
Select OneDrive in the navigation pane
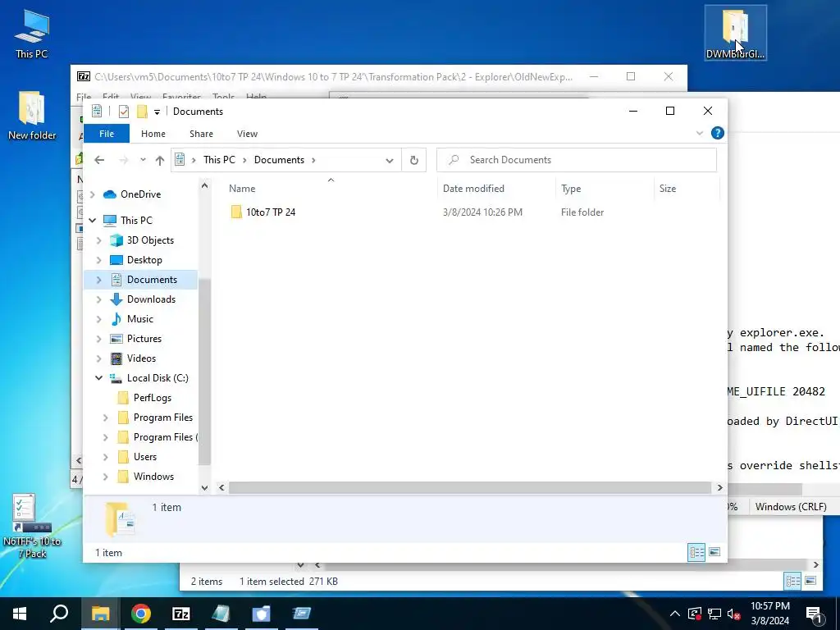140,194
